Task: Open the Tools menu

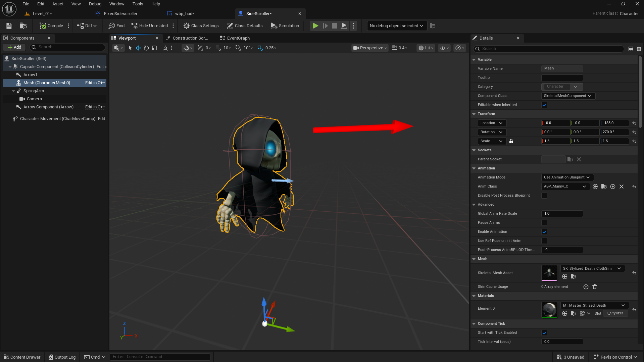Action: [x=138, y=4]
